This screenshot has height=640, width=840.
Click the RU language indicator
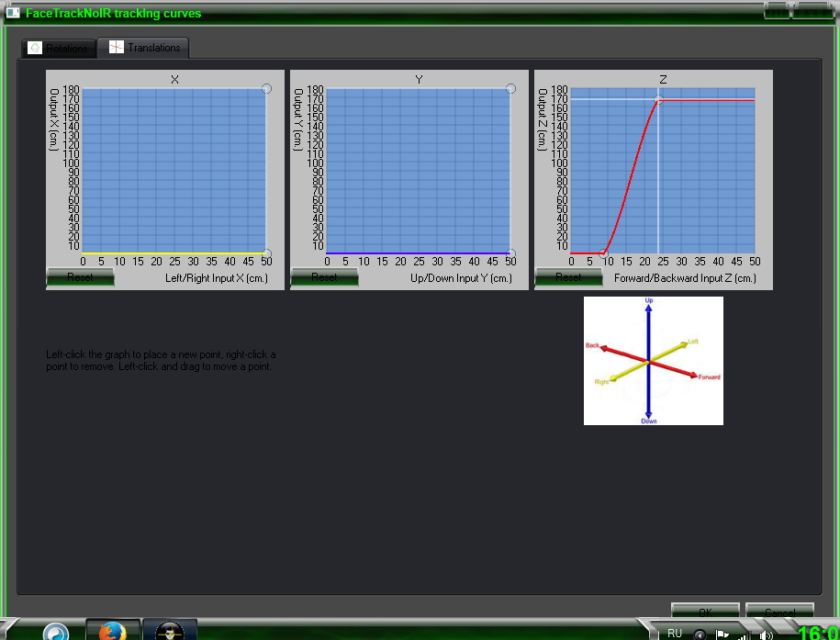click(x=675, y=633)
